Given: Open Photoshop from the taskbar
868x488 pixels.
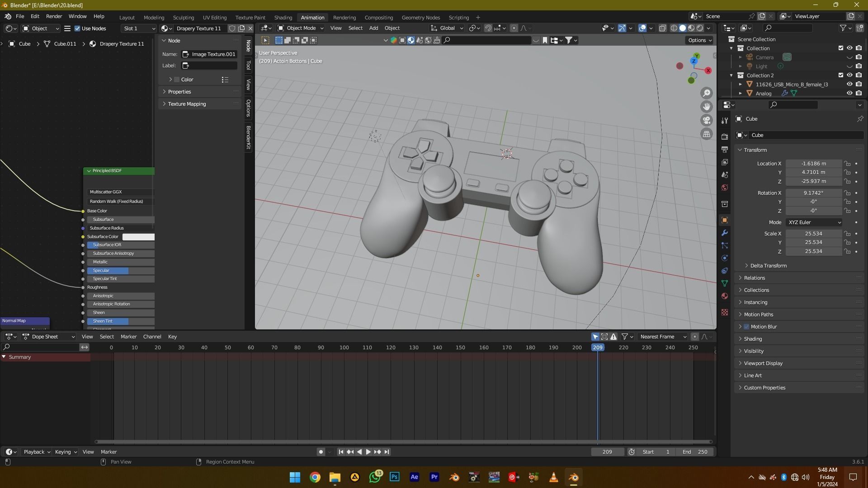Looking at the screenshot, I should (x=394, y=477).
